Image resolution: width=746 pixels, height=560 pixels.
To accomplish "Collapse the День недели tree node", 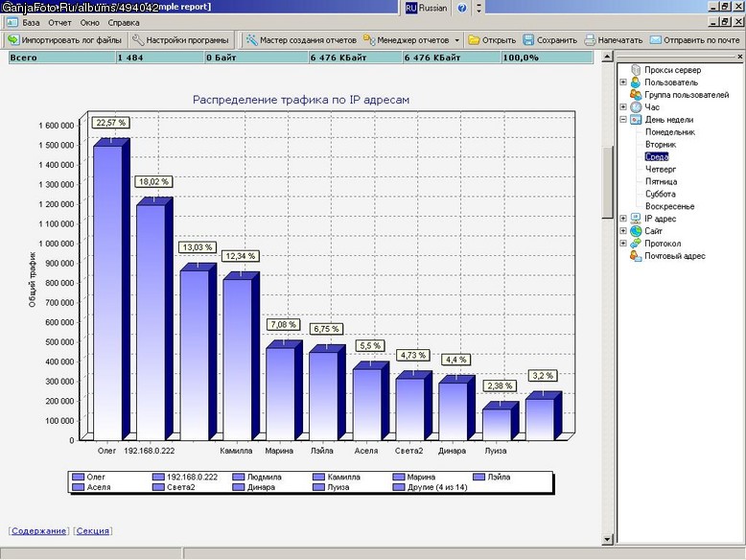I will coord(623,120).
